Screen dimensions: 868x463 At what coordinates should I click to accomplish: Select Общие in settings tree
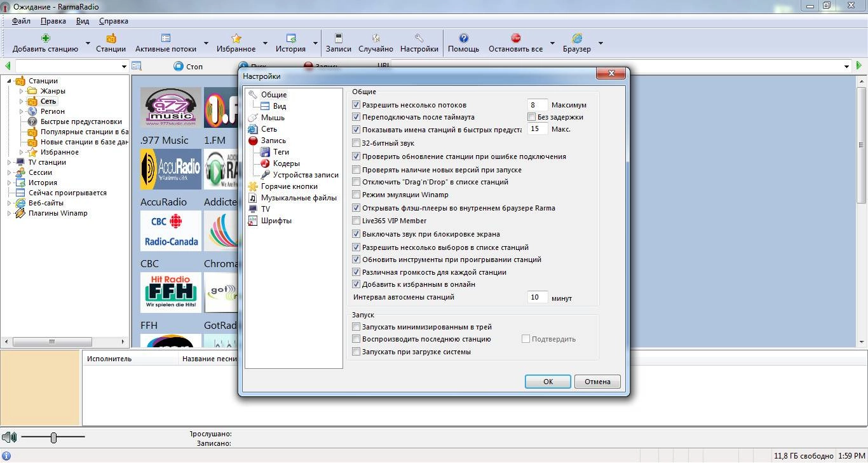point(274,95)
